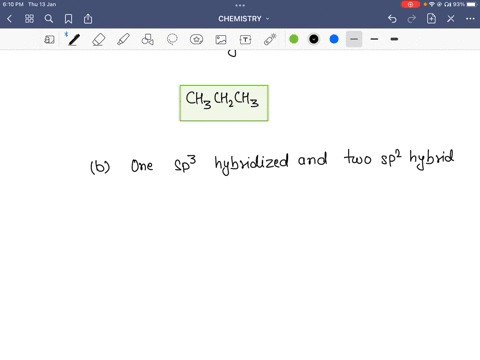Select the Lasso tool

172,40
